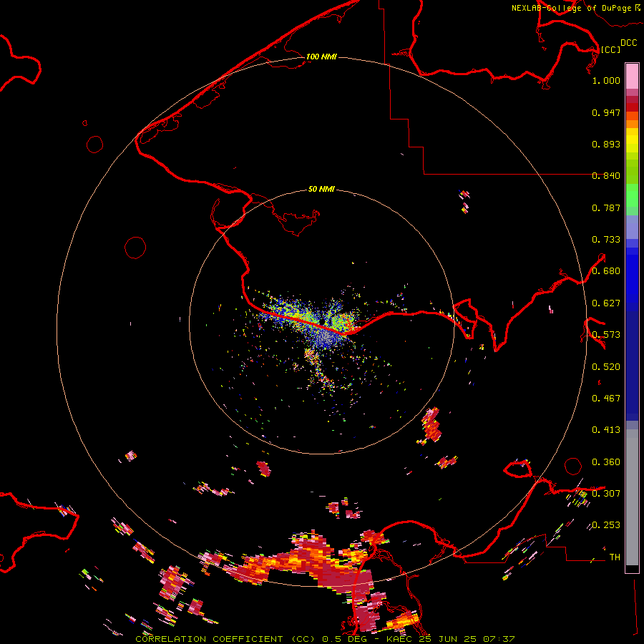The image size is (644, 644).
Task: Select the 0.680 scale value
Action: pyautogui.click(x=606, y=271)
